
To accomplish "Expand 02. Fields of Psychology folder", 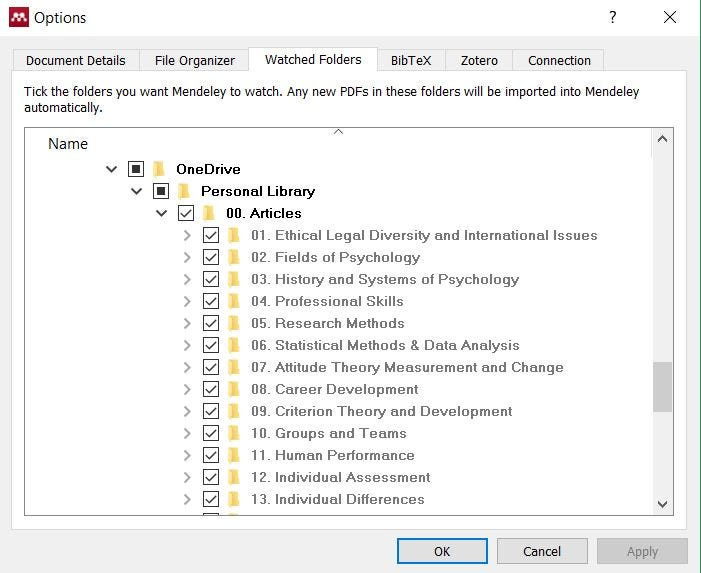I will (x=187, y=257).
